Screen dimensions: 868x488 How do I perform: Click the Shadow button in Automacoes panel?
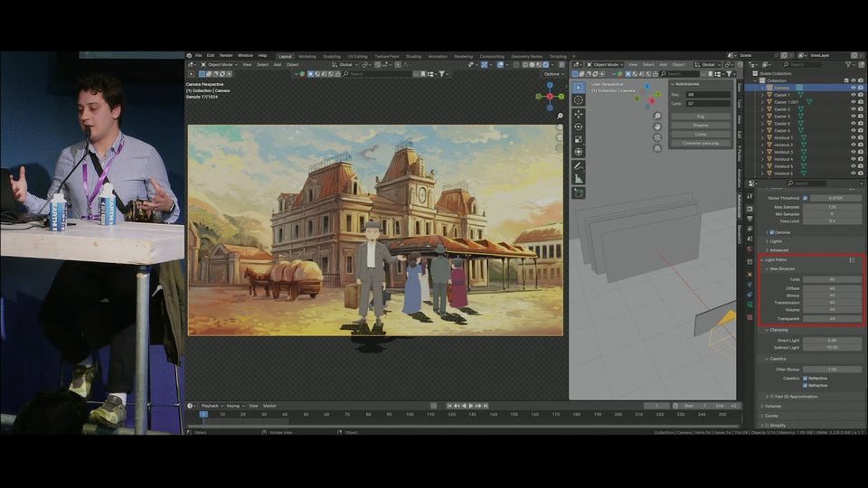(701, 126)
